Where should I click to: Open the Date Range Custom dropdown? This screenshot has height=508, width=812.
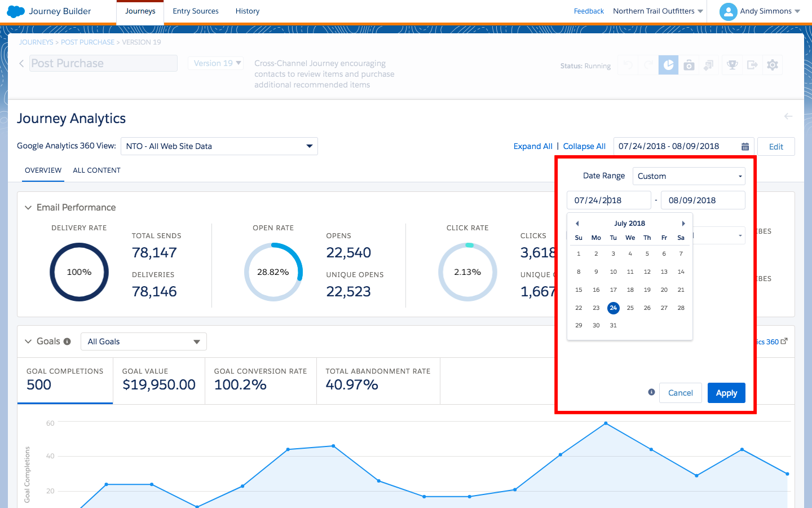click(689, 176)
